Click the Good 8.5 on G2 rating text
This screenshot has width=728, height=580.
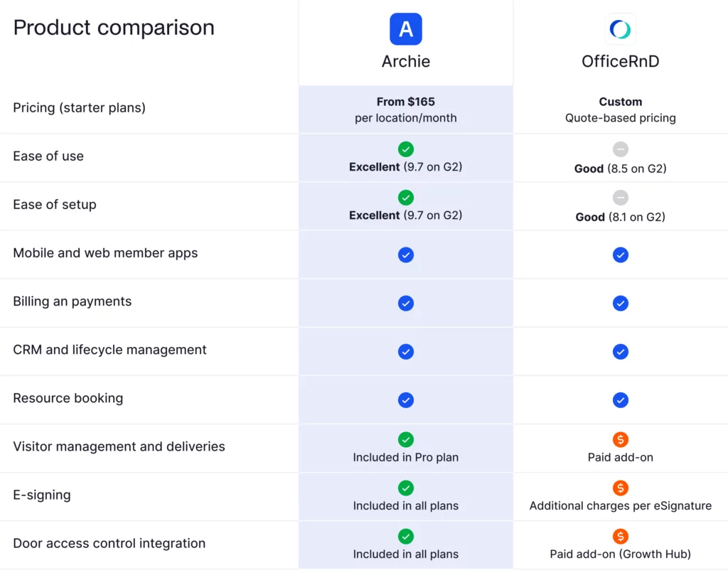click(x=620, y=169)
